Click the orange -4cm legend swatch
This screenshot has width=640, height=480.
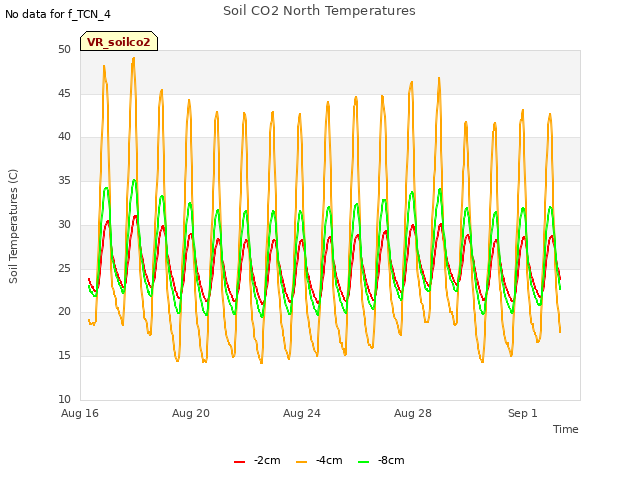click(302, 462)
